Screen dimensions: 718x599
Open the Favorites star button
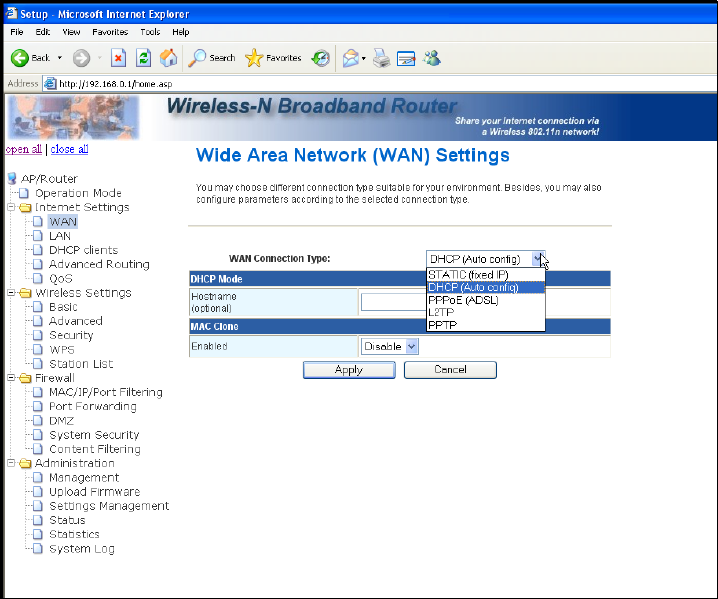pyautogui.click(x=273, y=58)
